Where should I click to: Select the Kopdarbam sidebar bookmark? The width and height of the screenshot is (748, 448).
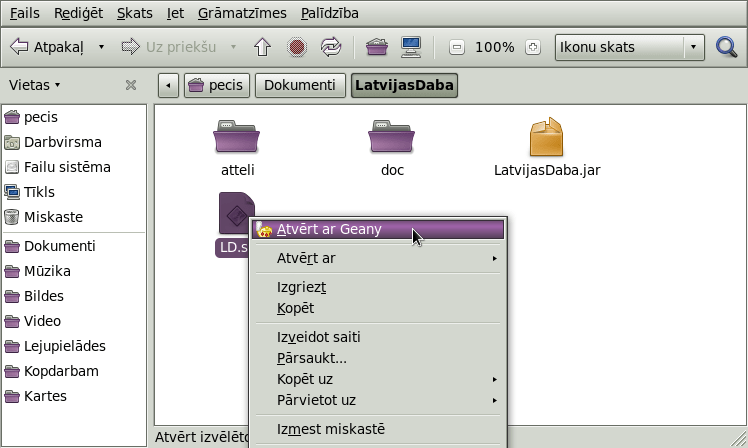click(x=74, y=371)
